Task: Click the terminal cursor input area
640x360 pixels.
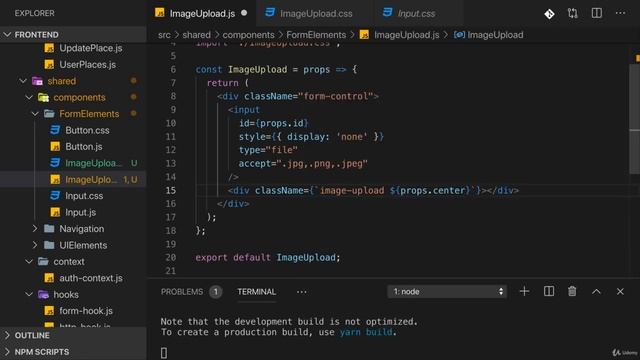Action: (x=164, y=353)
